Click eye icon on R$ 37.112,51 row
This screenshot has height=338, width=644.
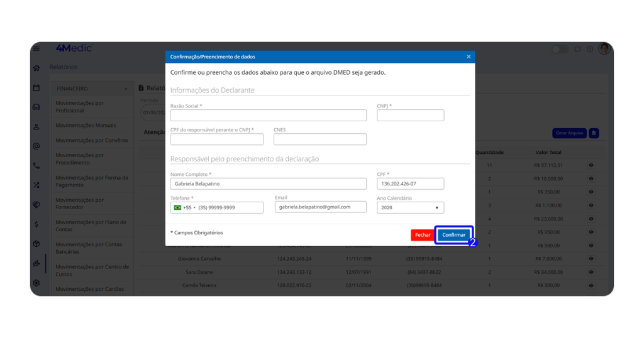[x=591, y=165]
